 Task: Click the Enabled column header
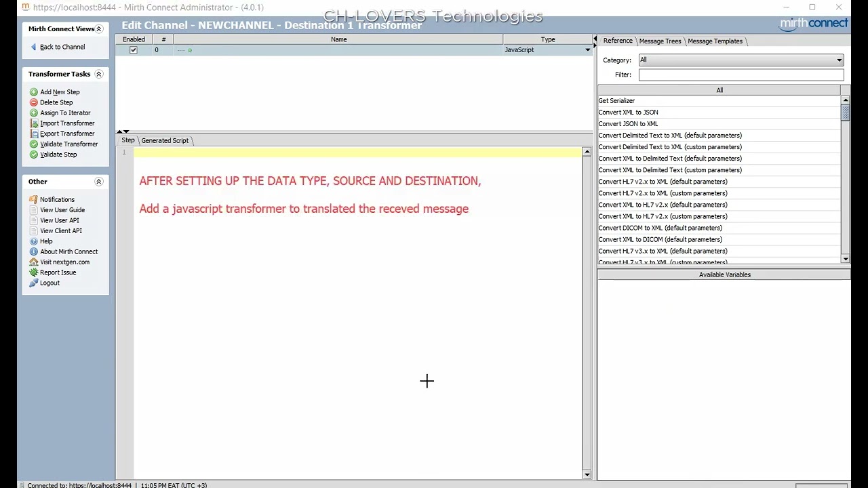coord(134,39)
